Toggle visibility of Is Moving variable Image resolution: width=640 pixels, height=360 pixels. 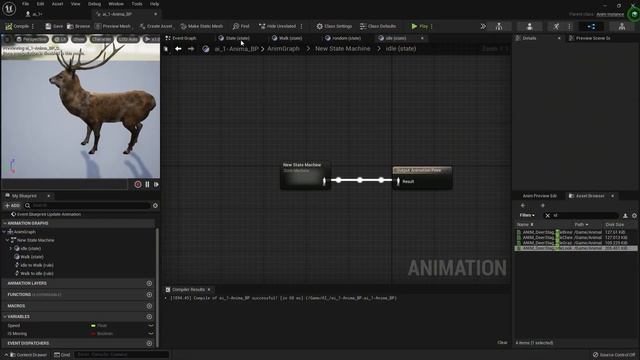151,333
